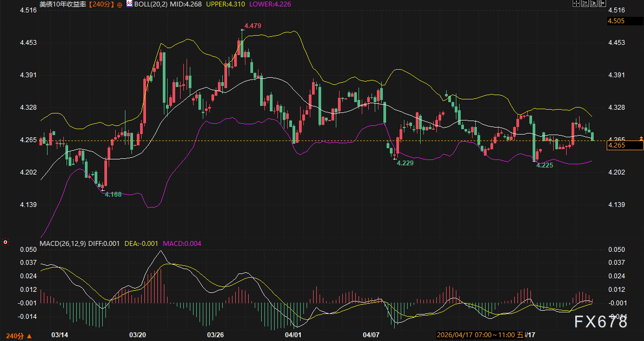Click the red sun-shaped marker icon
The image size is (644, 341).
click(x=5, y=243)
